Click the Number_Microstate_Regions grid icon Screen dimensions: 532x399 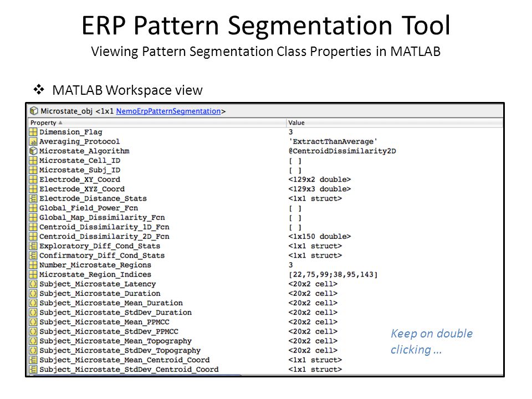[33, 265]
